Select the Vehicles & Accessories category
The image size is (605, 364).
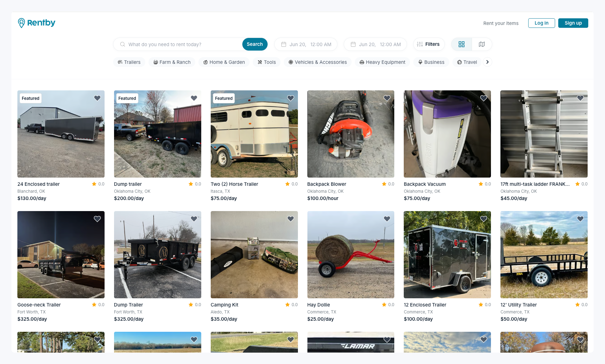(318, 62)
